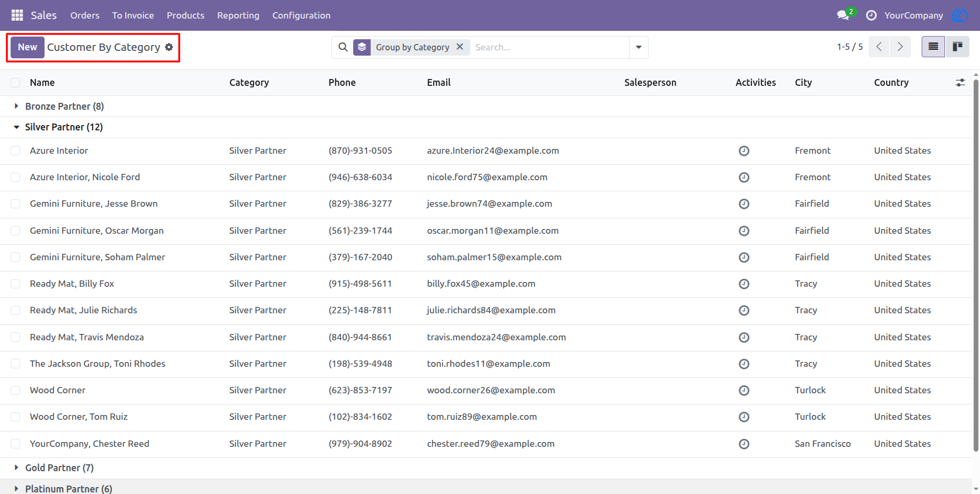
Task: Go to the previous page arrow
Action: coord(879,47)
